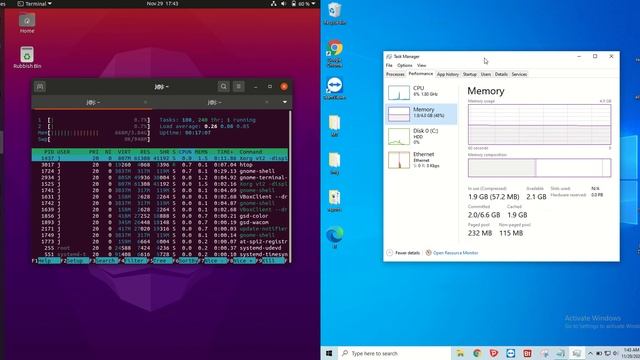Switch to the second terminal tab

215,102
